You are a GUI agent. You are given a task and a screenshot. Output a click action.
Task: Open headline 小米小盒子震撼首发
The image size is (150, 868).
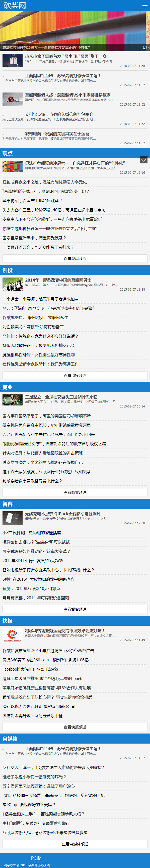point(65,56)
